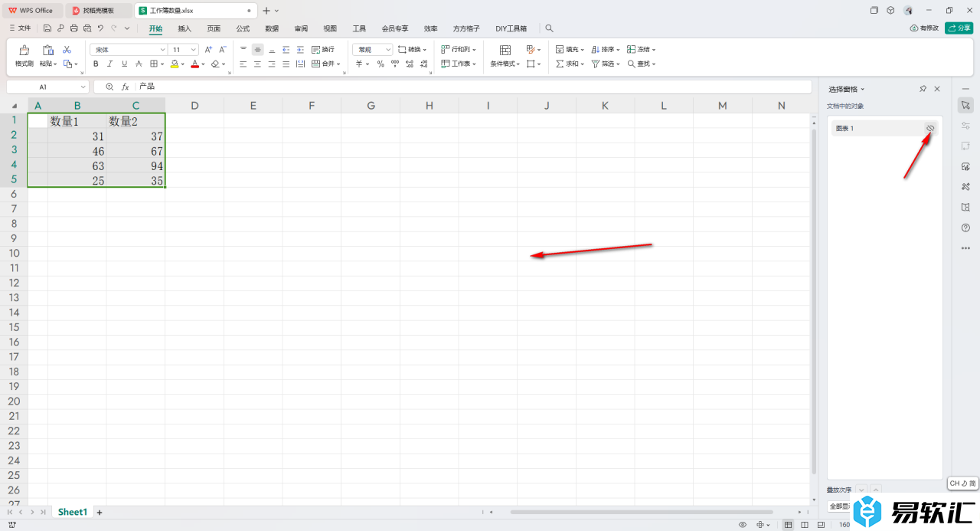980x531 pixels.
Task: Click the Save icon in quick toolbar
Action: tap(47, 28)
